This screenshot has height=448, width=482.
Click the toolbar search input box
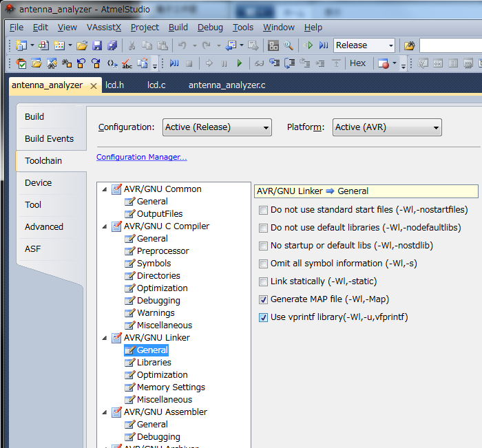[x=450, y=45]
